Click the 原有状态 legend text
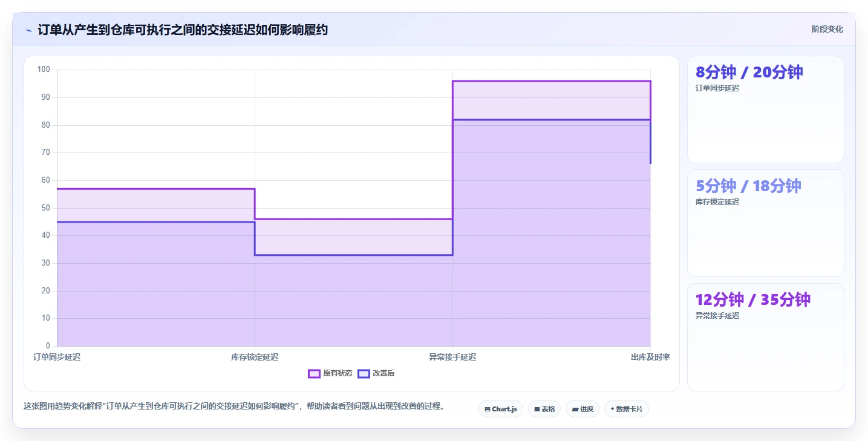This screenshot has width=868, height=441. [x=338, y=374]
